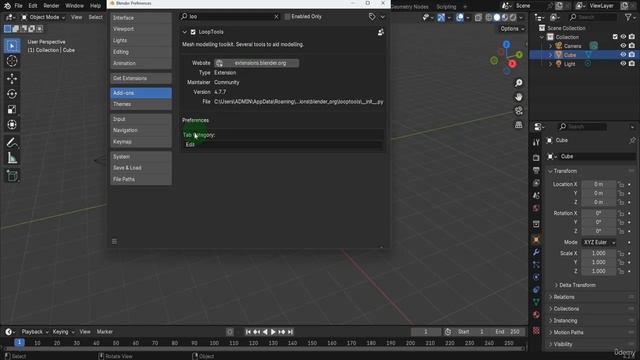
Task: Hide the Light in viewport
Action: (x=623, y=64)
